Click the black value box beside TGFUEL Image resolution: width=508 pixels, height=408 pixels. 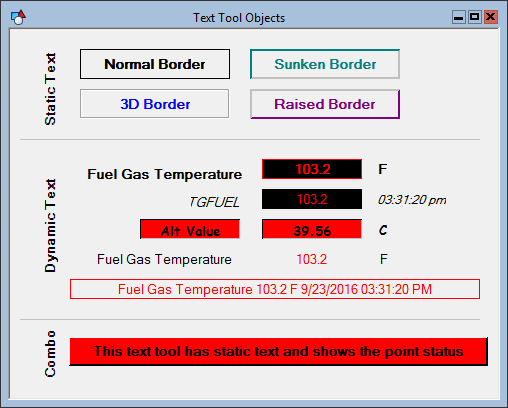pyautogui.click(x=312, y=199)
